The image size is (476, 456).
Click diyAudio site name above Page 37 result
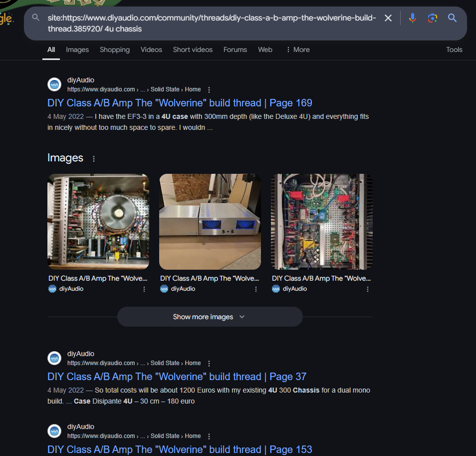click(x=81, y=354)
